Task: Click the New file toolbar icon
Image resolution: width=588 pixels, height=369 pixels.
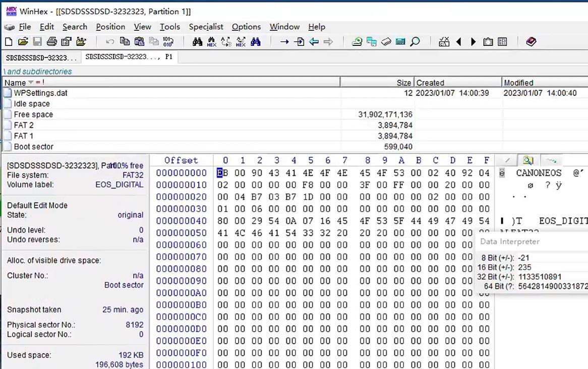Action: 9,42
